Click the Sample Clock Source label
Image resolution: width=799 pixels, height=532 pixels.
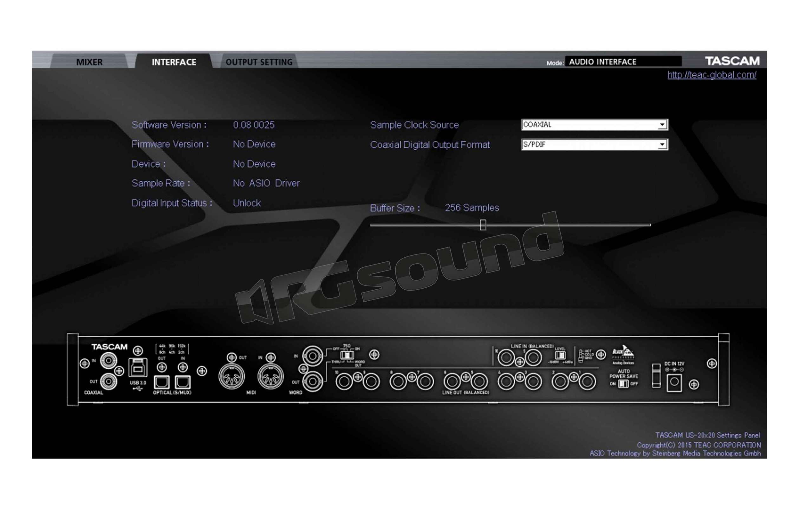tap(414, 125)
